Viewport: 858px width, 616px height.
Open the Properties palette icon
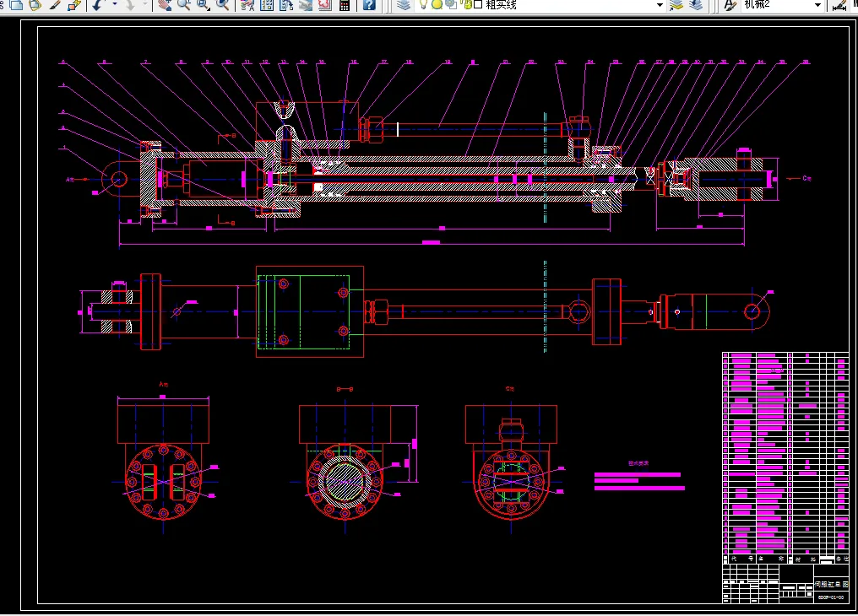click(247, 5)
